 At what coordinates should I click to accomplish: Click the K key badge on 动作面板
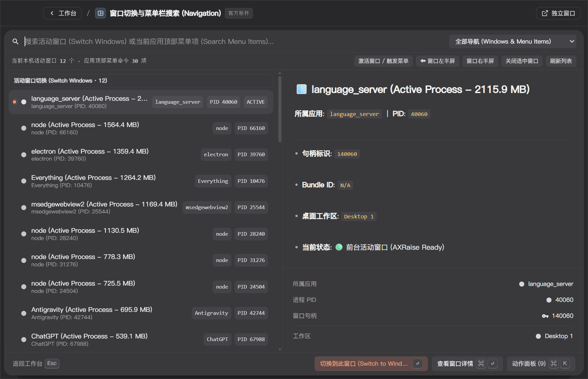(565, 363)
